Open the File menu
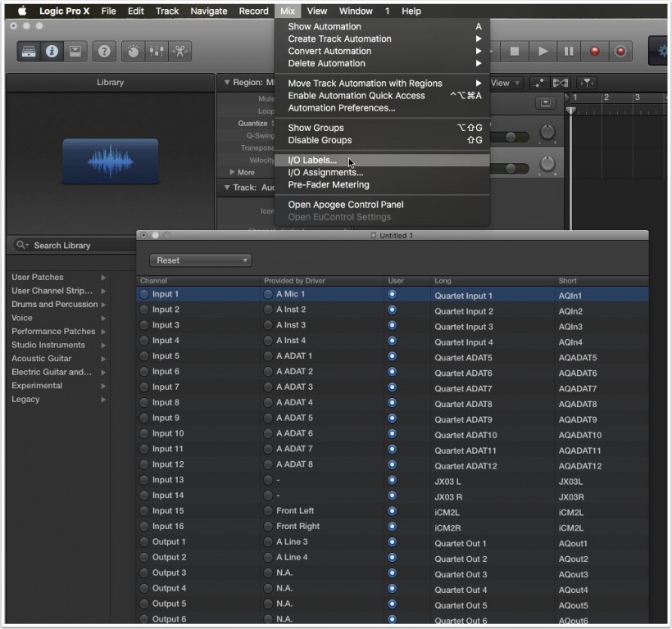This screenshot has width=672, height=629. 108,11
